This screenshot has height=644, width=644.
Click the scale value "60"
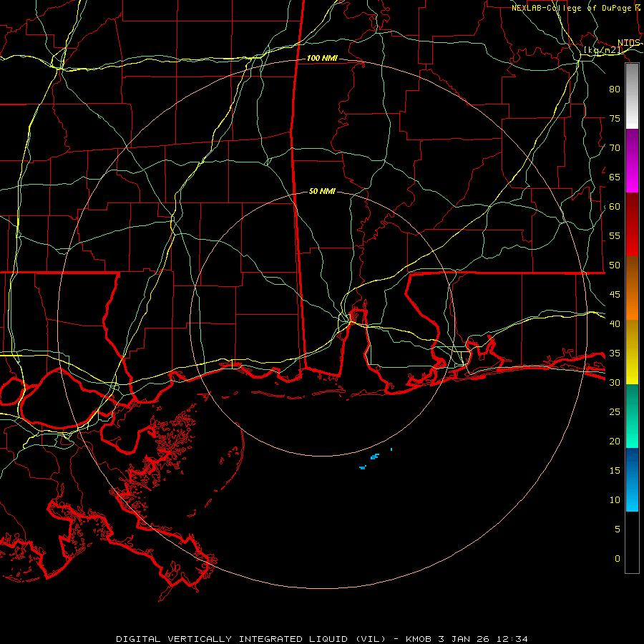coord(615,207)
